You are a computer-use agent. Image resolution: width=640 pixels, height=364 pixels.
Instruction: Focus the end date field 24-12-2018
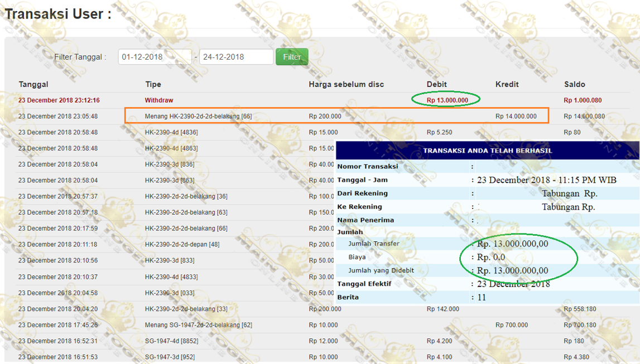[236, 57]
